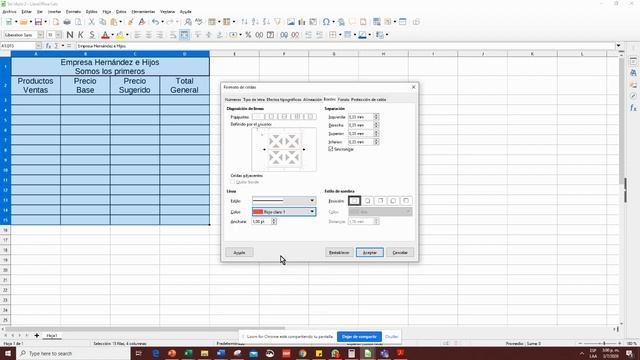The height and width of the screenshot is (360, 640).
Task: Toggle Italic (K) formatting icon
Action: click(x=81, y=35)
